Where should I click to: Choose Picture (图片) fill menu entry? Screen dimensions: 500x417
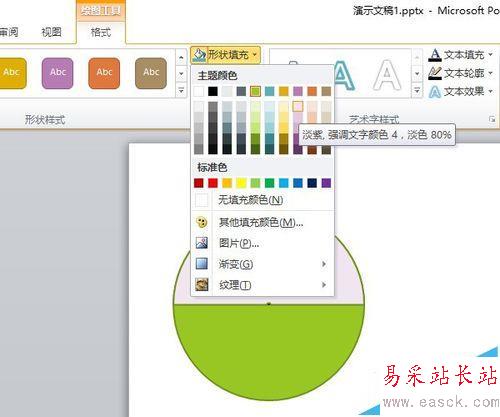(x=263, y=243)
